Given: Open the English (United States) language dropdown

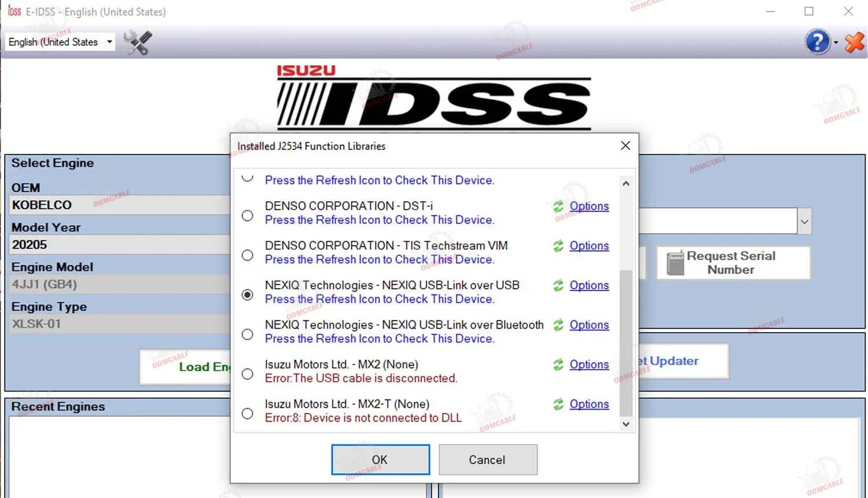Looking at the screenshot, I should pyautogui.click(x=60, y=42).
